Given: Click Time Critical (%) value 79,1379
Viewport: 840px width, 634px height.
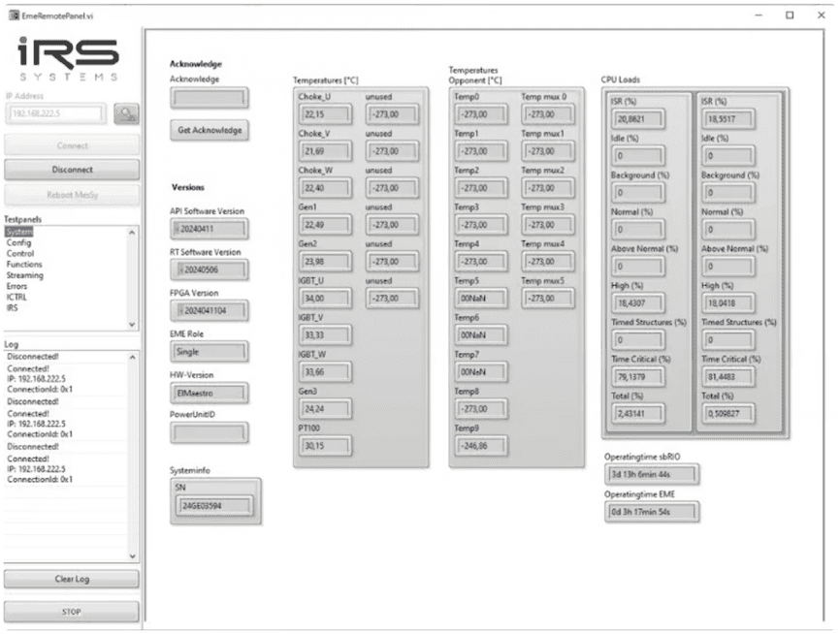Looking at the screenshot, I should pos(638,377).
